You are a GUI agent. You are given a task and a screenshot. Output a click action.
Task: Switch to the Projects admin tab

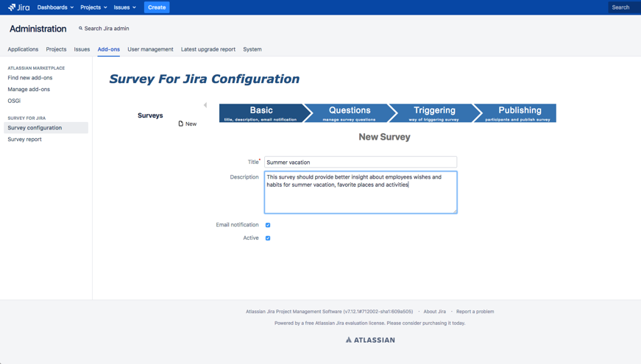56,49
